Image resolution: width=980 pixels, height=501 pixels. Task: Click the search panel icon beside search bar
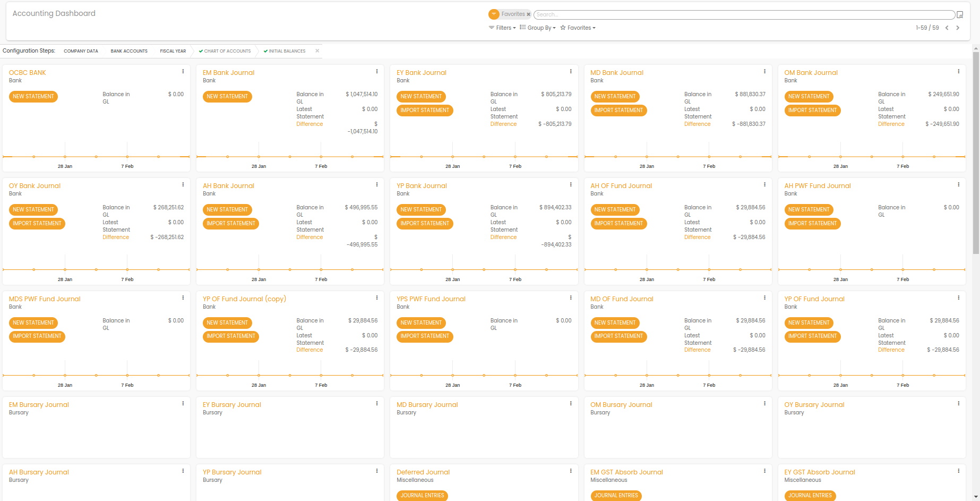tap(960, 15)
